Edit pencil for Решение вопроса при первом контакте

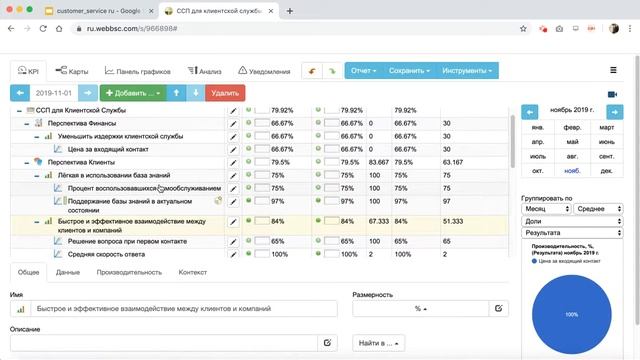pyautogui.click(x=233, y=242)
